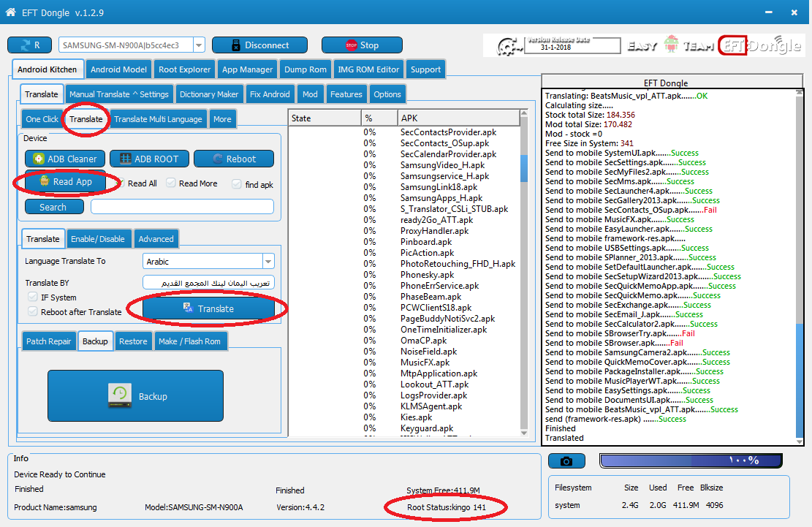Open the App Manager tab
Image resolution: width=812 pixels, height=527 pixels.
point(248,69)
